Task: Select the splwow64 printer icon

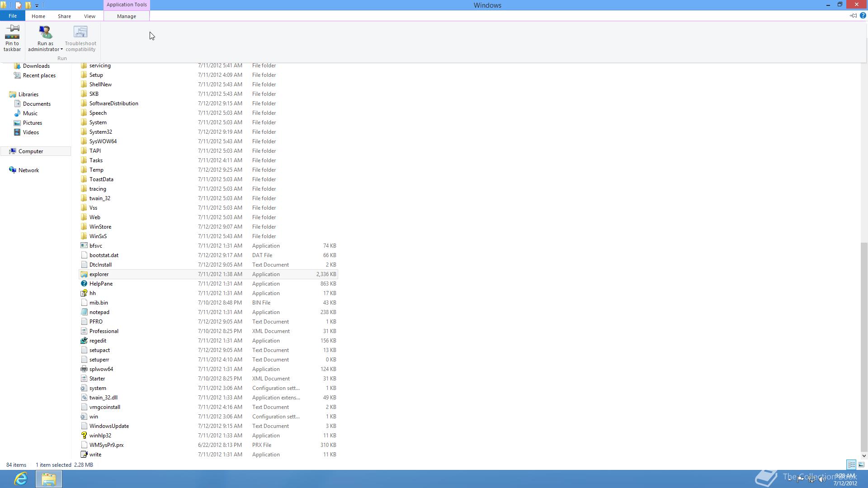Action: click(84, 369)
